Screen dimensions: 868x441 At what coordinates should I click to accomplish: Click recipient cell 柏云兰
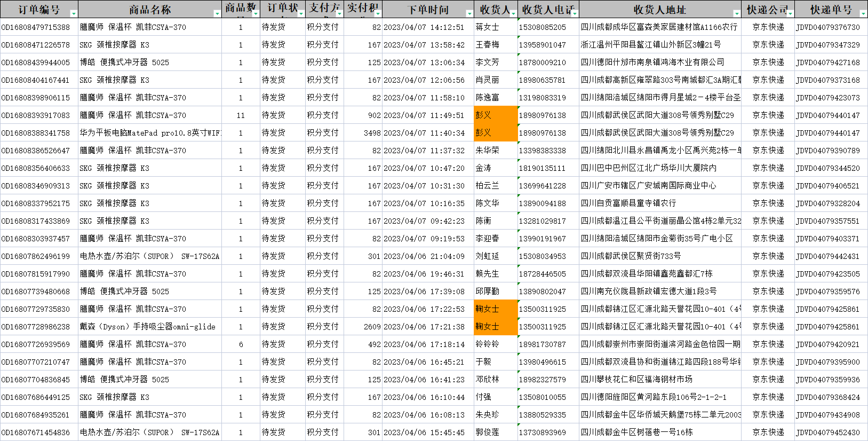click(496, 185)
